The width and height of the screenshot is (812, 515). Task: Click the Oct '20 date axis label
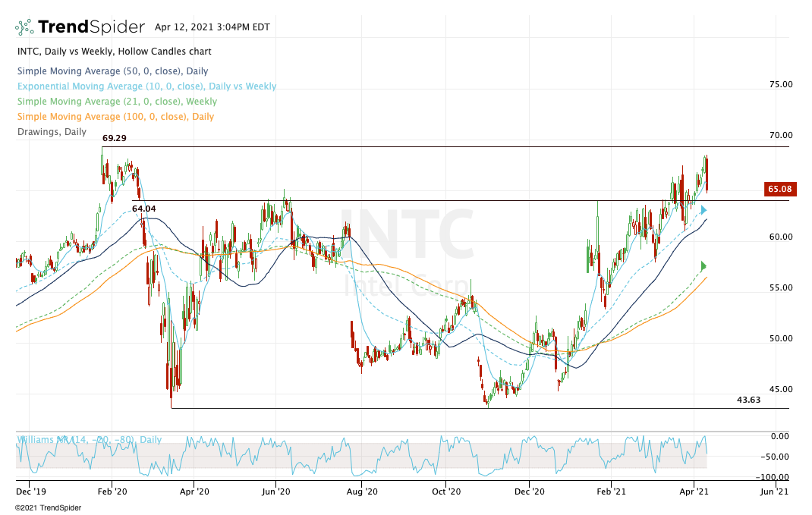[446, 491]
